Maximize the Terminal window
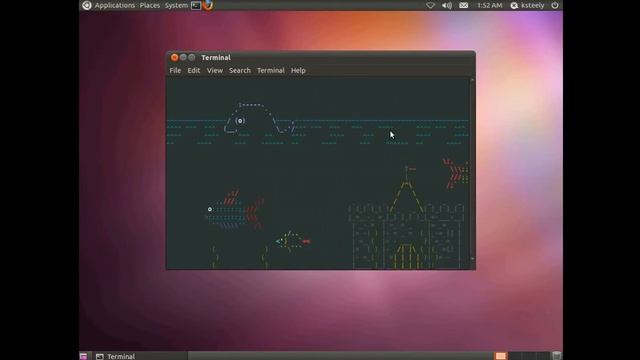The width and height of the screenshot is (640, 360). pos(192,57)
